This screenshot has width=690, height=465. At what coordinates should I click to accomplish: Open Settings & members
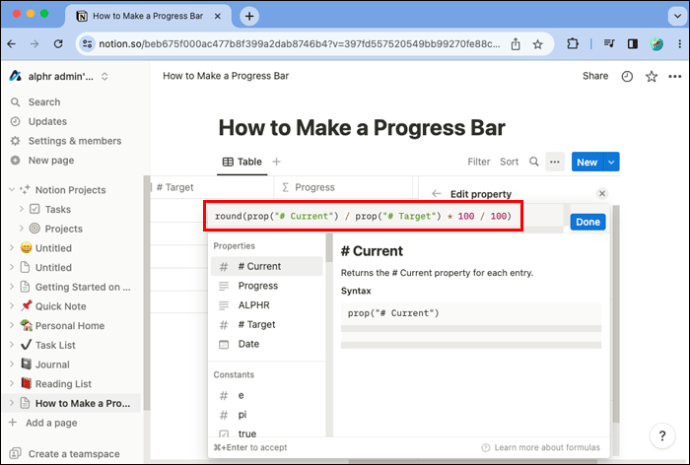pos(74,141)
